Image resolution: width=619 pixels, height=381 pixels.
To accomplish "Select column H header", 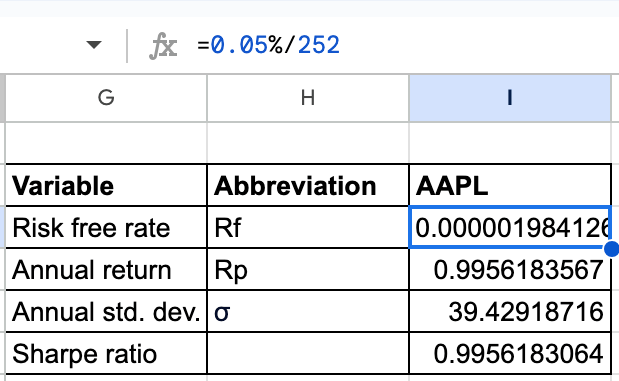I will tap(308, 98).
